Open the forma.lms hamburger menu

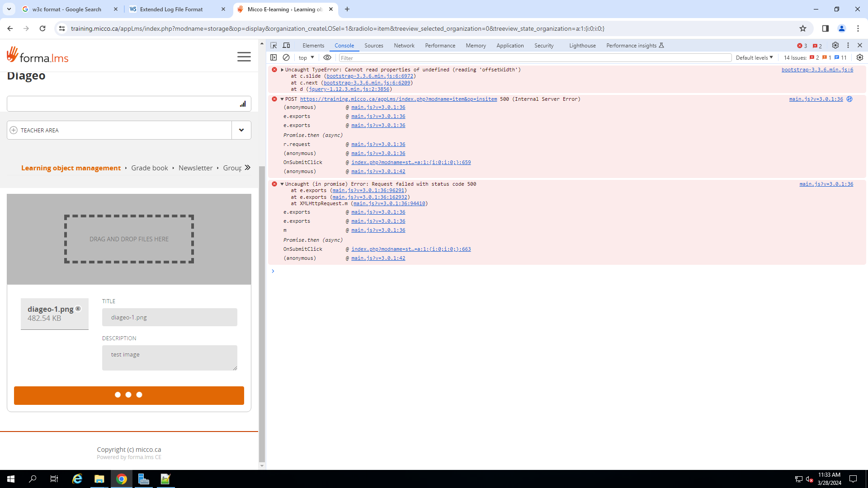coord(244,57)
